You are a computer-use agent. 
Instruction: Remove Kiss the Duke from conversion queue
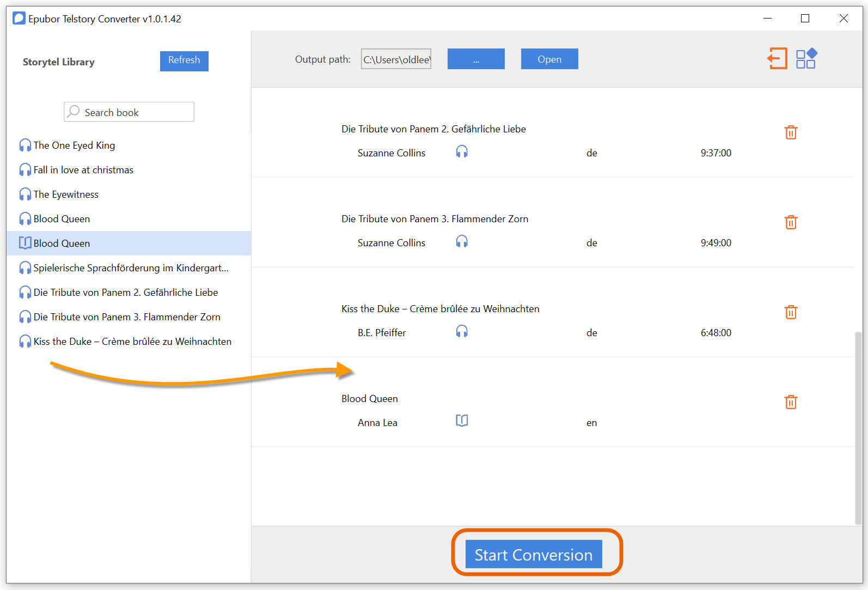791,312
